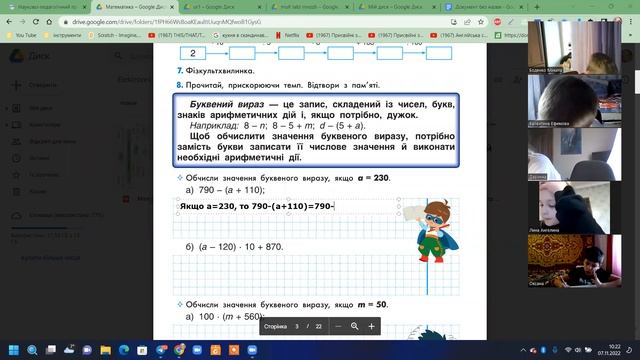
Task: Close the Документ без назви tab
Action: pyautogui.click(x=521, y=7)
